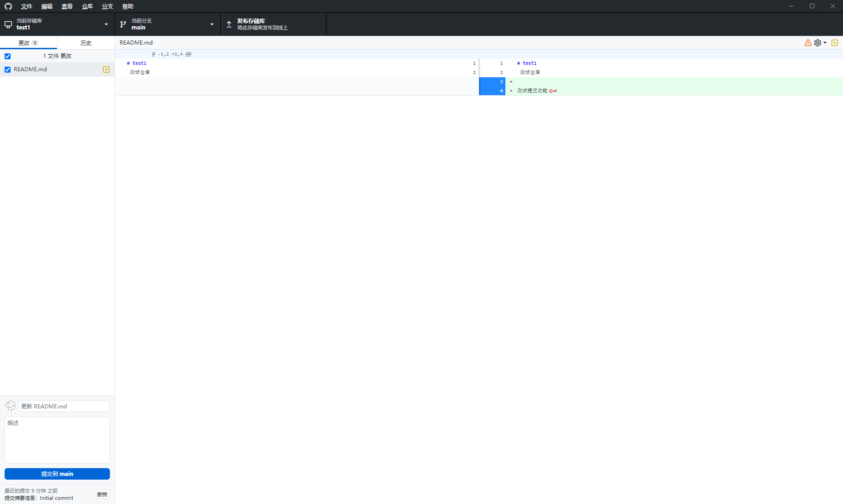
Task: Click the 提交到 main button
Action: [57, 474]
